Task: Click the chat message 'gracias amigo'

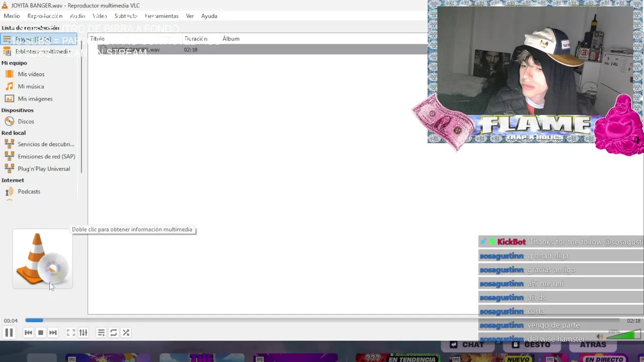Action: (x=551, y=269)
